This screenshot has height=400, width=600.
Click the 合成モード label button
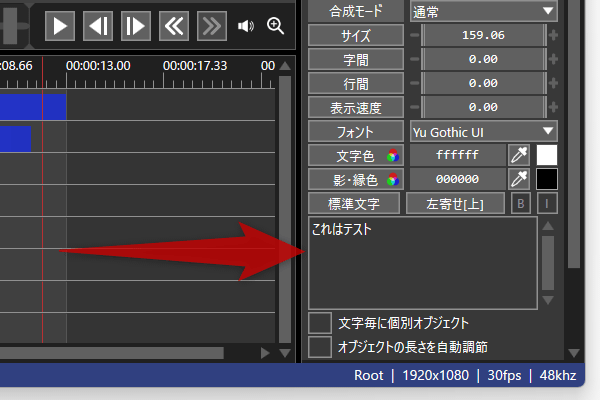pyautogui.click(x=356, y=11)
